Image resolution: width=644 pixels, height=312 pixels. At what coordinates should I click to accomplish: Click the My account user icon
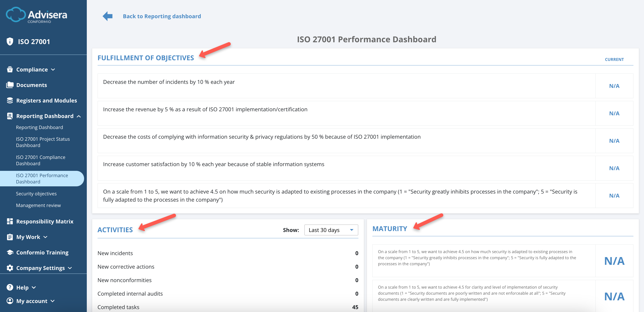click(9, 301)
